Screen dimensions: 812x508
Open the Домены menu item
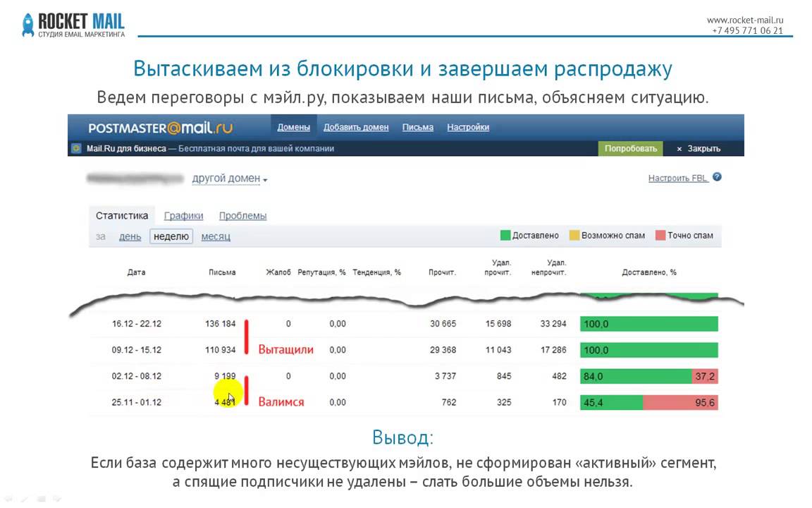click(294, 127)
